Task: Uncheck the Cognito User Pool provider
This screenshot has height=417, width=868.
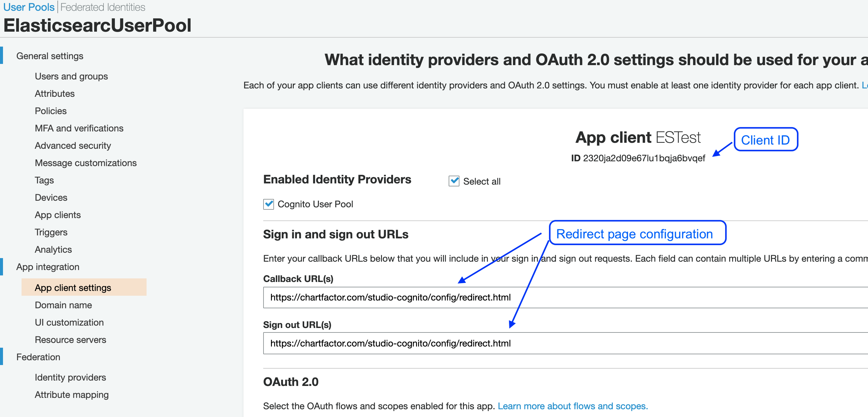Action: coord(269,204)
